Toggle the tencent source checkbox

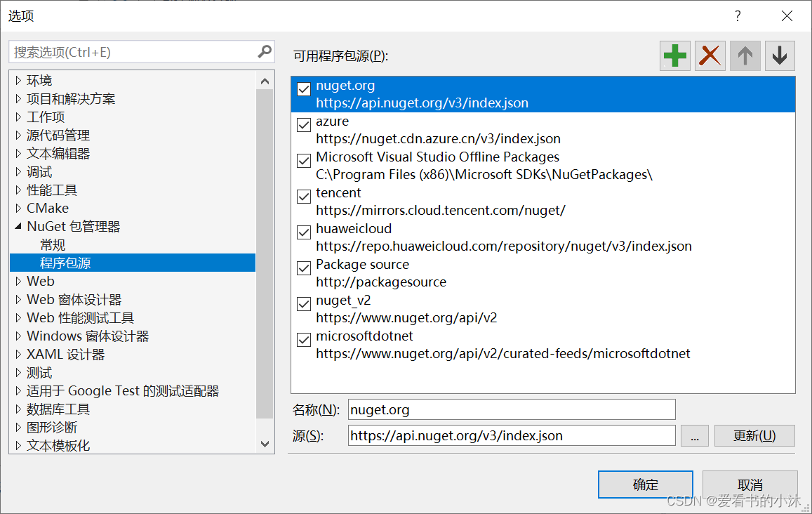[x=304, y=197]
